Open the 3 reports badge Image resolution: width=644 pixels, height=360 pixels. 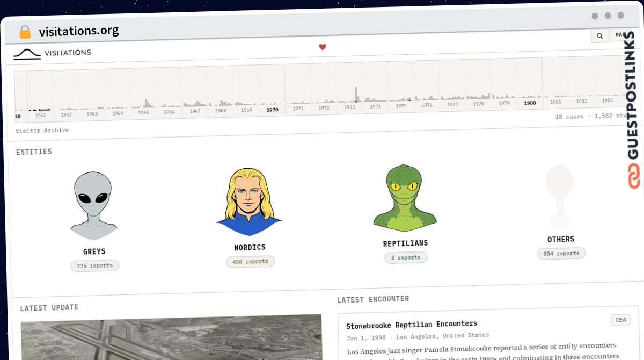[406, 257]
